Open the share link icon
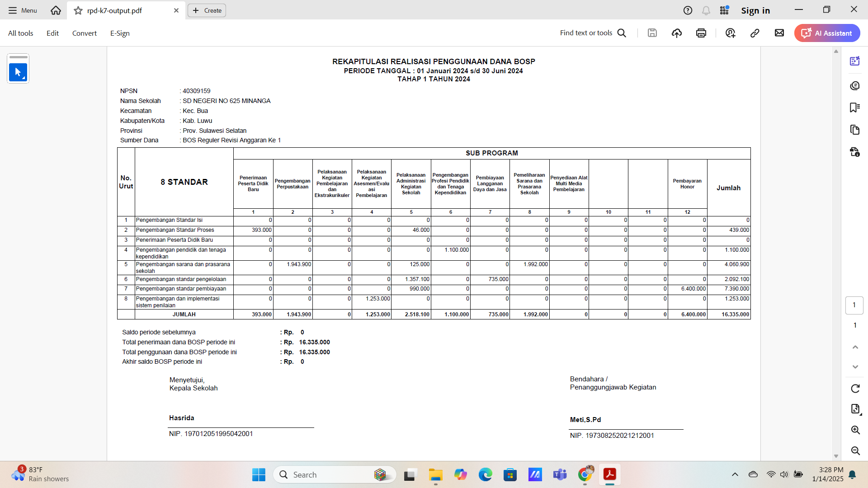This screenshot has height=488, width=868. coord(755,33)
